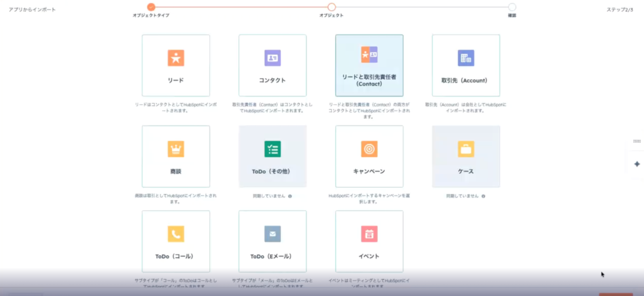Click the オブジェクト step circle
Viewport: 644px width, 296px height.
[332, 7]
